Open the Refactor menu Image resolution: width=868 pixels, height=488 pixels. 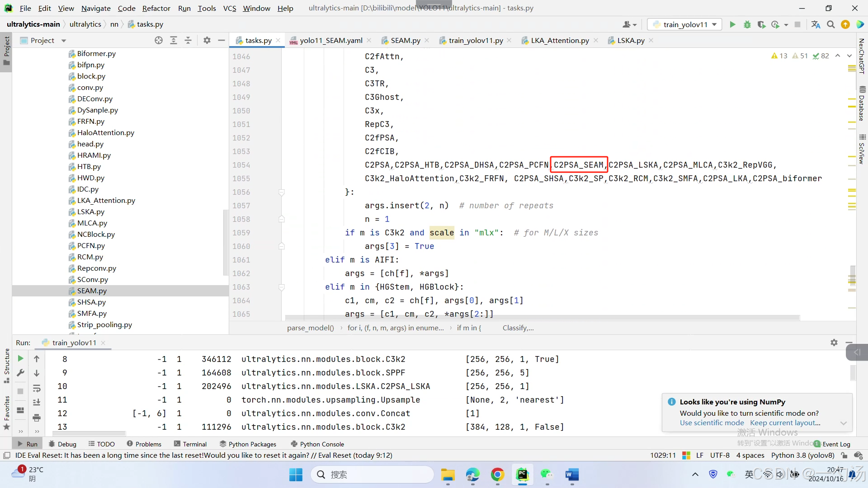[x=156, y=8]
